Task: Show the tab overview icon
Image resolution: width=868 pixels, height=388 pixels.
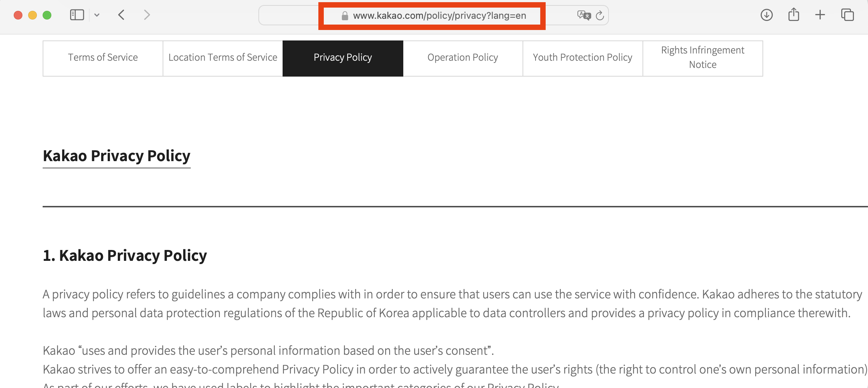Action: pyautogui.click(x=847, y=15)
